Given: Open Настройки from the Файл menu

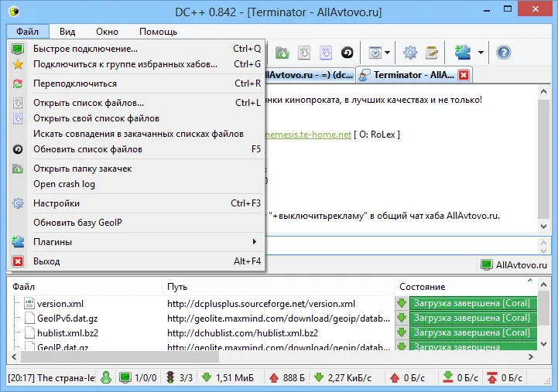Looking at the screenshot, I should click(135, 203).
